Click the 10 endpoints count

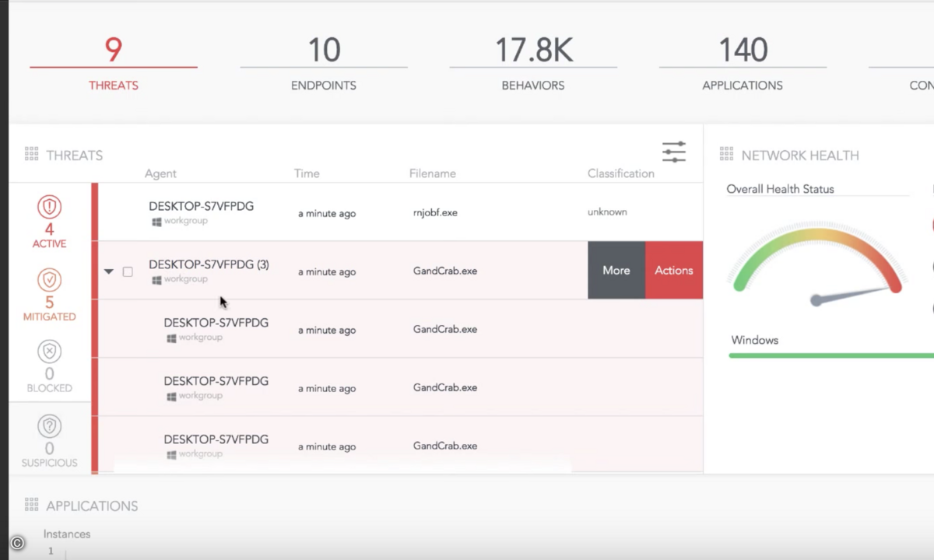(324, 50)
